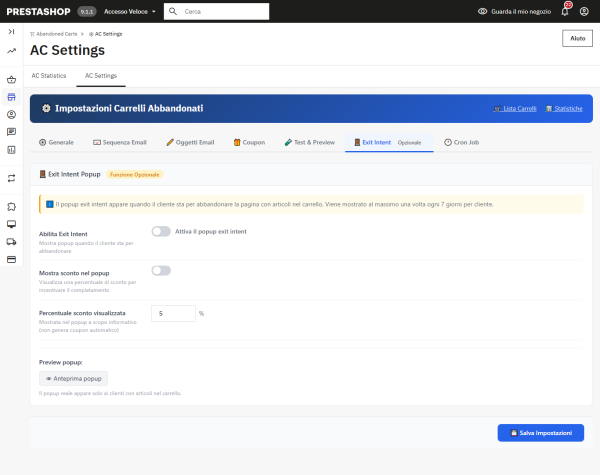Click the PrestaShop logo

pyautogui.click(x=38, y=11)
